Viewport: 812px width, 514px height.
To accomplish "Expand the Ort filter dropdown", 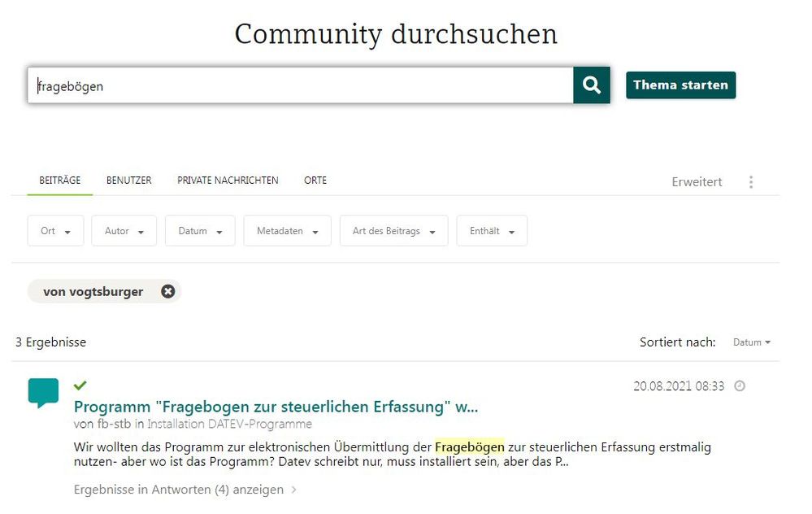I will (55, 231).
